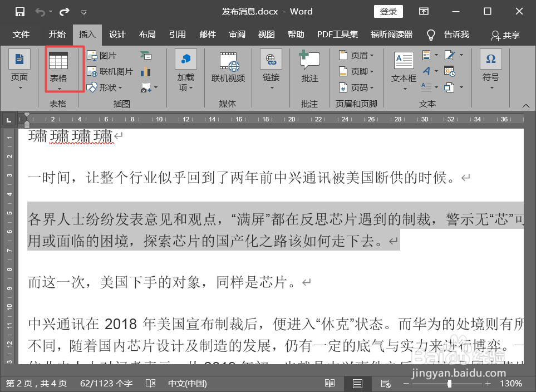The width and height of the screenshot is (536, 392).
Task: Click the 登录 sign-in button
Action: [389, 12]
